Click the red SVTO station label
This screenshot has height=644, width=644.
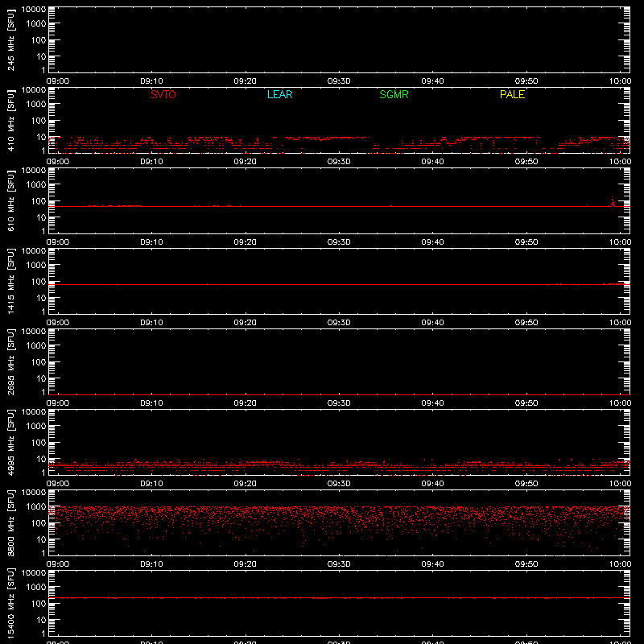click(x=163, y=94)
